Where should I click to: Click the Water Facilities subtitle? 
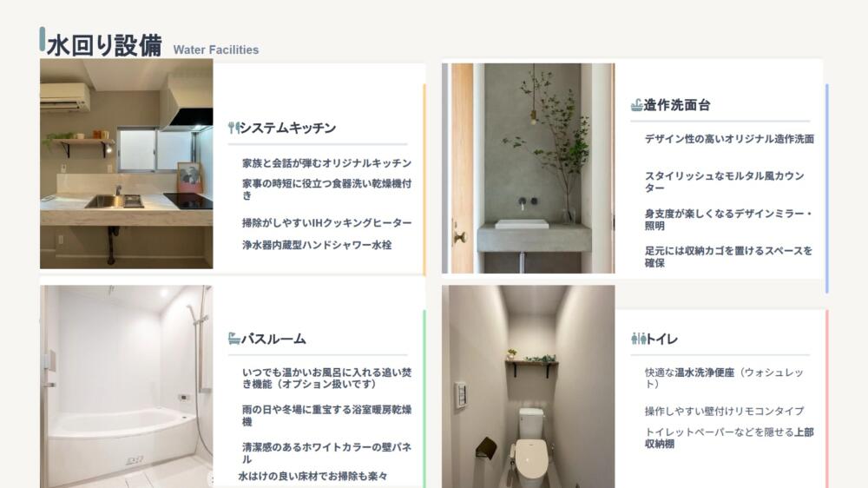pos(216,49)
